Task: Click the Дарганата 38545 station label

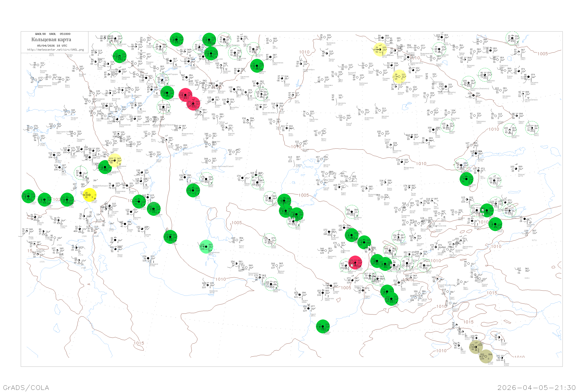Action: [x=332, y=257]
